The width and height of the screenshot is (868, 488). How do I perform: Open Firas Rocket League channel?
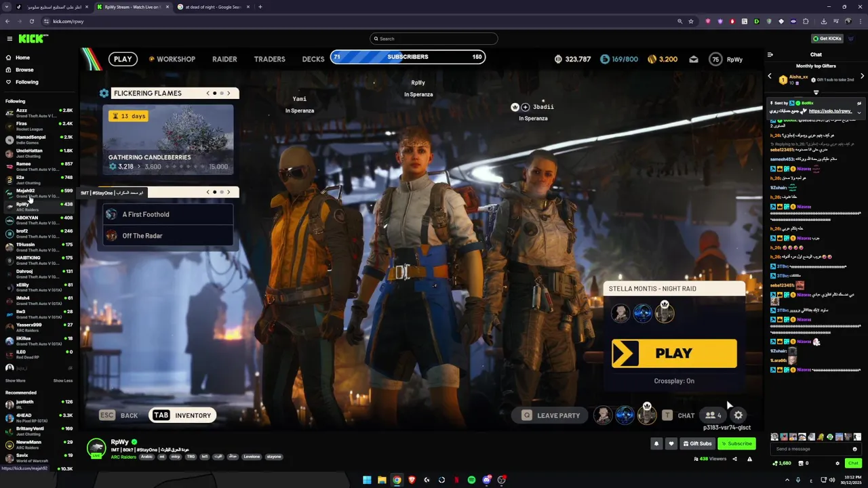coord(40,126)
